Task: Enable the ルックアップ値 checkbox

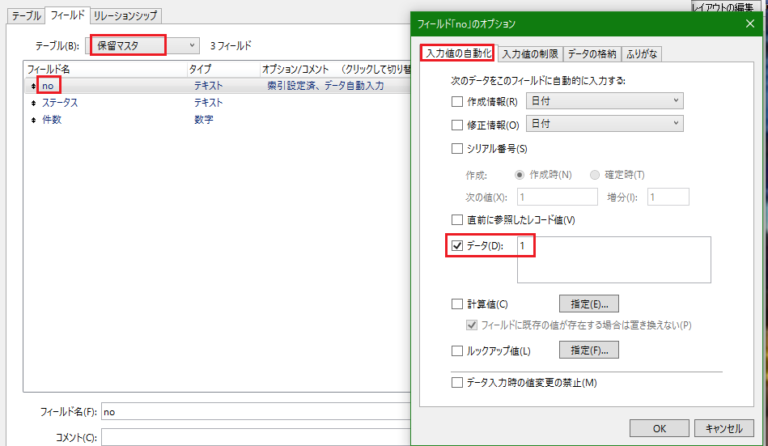Action: pos(457,351)
